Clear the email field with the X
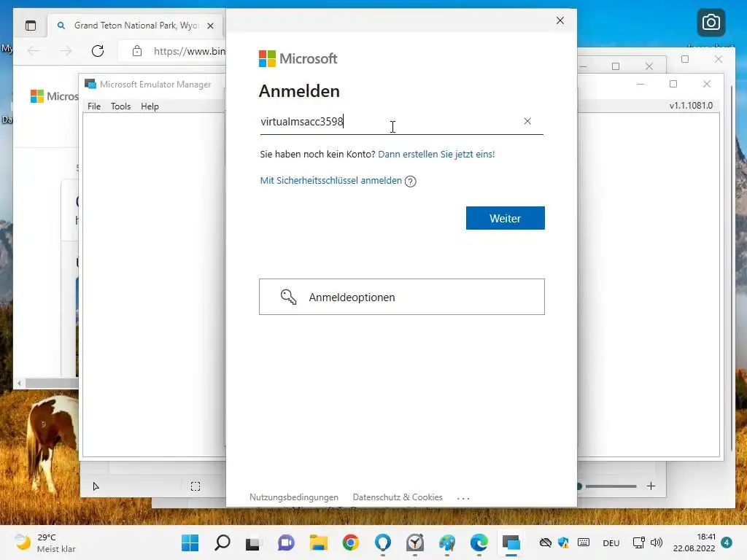The image size is (747, 560). point(527,121)
